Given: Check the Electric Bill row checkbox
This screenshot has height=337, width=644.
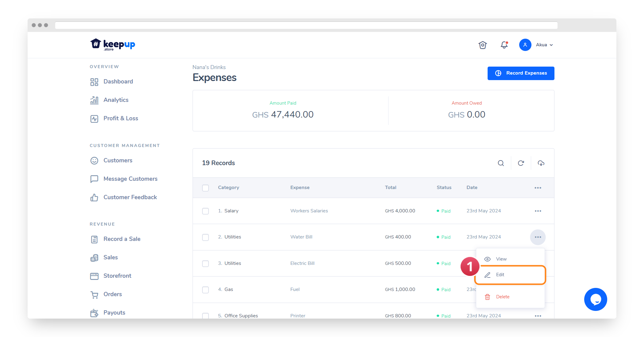Looking at the screenshot, I should (205, 264).
